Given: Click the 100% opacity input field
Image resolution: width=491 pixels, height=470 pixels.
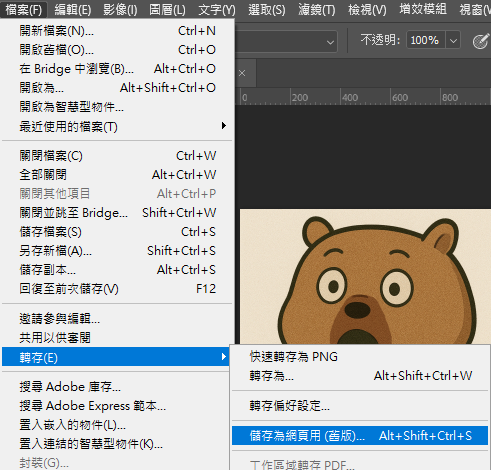Looking at the screenshot, I should [426, 41].
